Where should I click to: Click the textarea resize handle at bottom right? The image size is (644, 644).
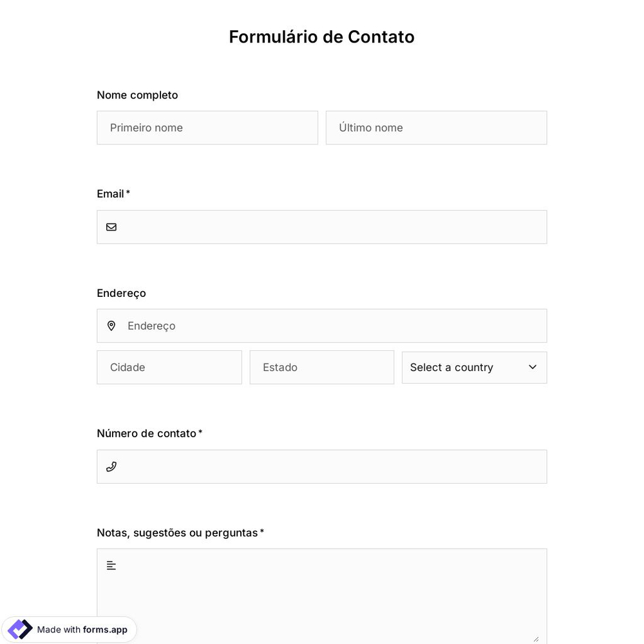536,639
